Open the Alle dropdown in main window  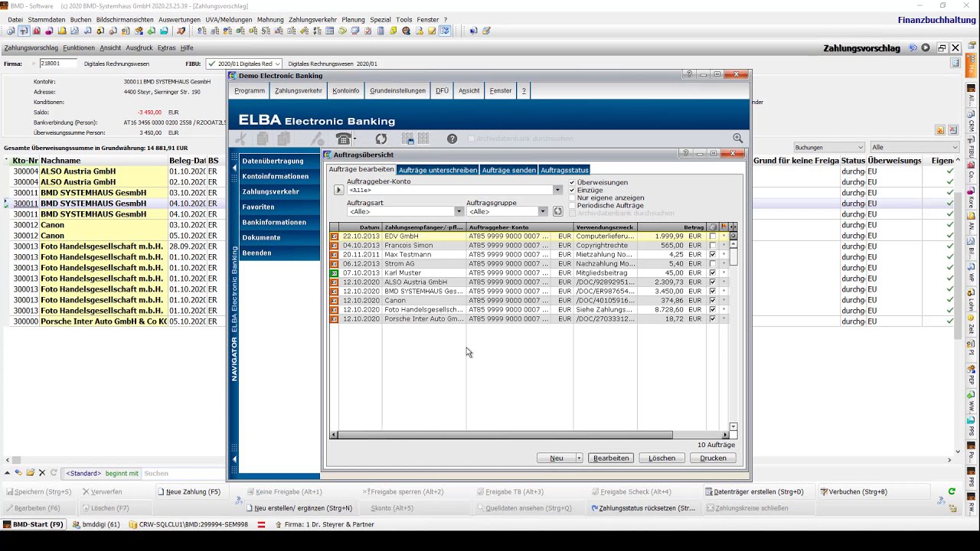click(x=955, y=147)
